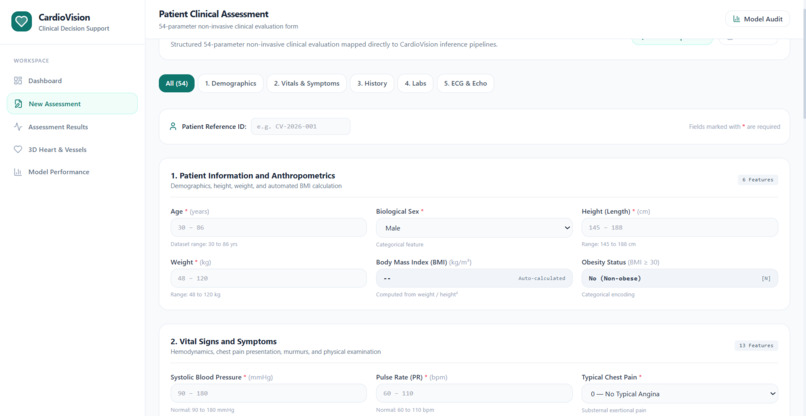This screenshot has height=416, width=806.
Task: Click the chart icon in Model Audit button
Action: coord(737,19)
